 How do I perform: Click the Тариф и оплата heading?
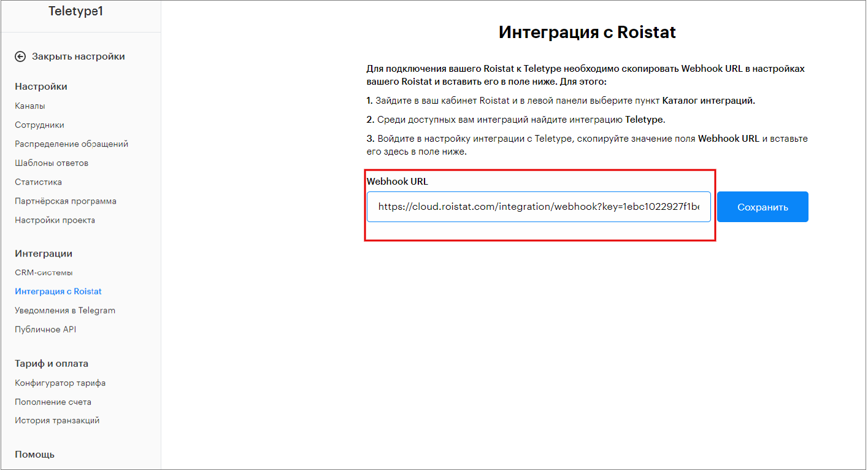pyautogui.click(x=52, y=363)
